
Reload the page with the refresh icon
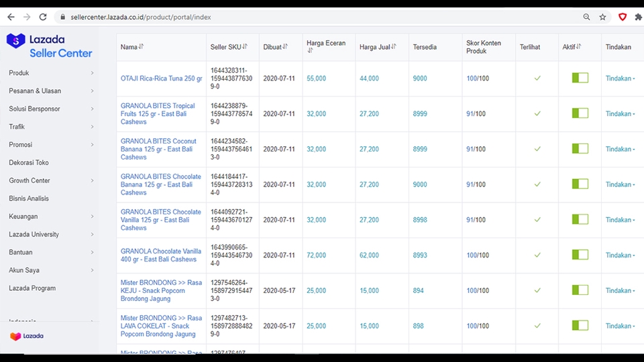43,17
